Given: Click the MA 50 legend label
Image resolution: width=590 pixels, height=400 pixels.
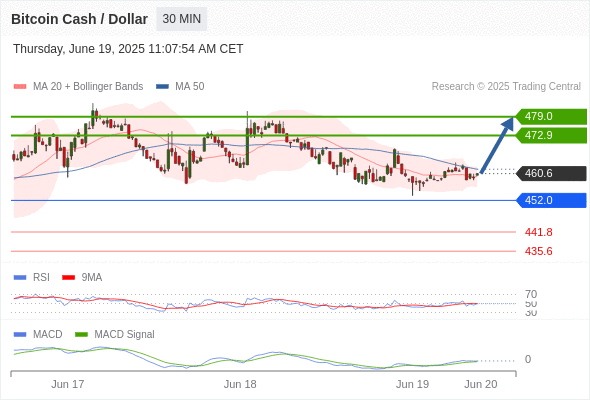Looking at the screenshot, I should pos(190,87).
